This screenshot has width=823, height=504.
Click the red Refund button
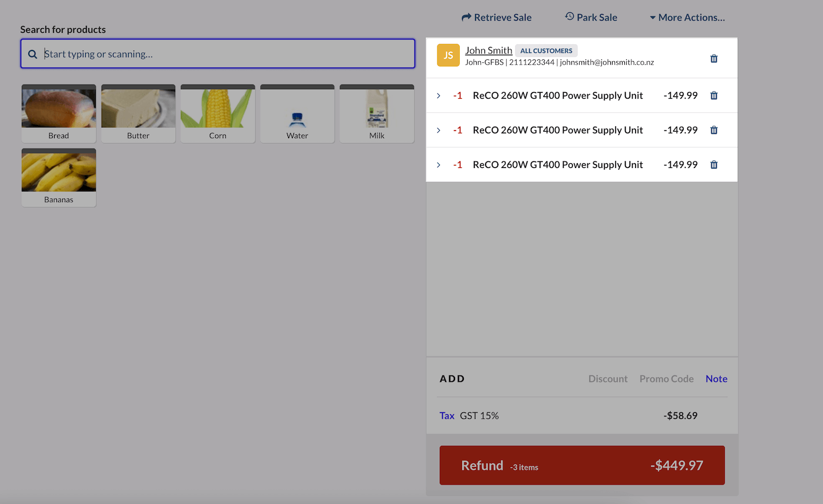click(582, 465)
